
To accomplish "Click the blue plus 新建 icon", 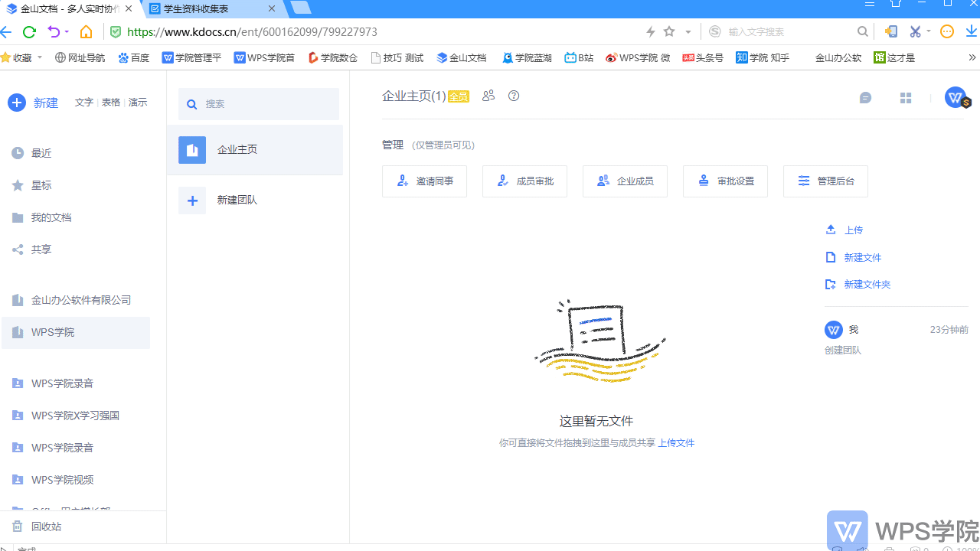I will click(17, 103).
